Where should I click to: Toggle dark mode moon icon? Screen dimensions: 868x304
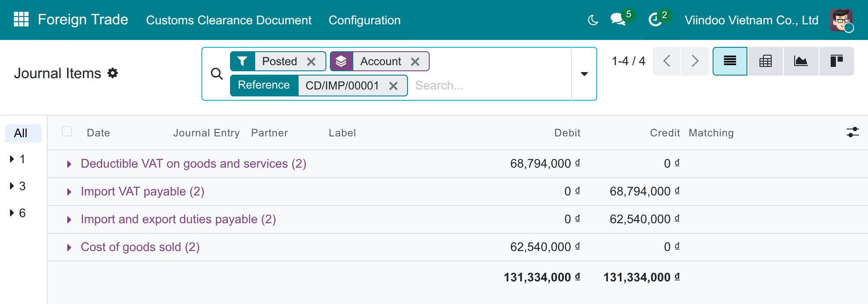point(593,20)
